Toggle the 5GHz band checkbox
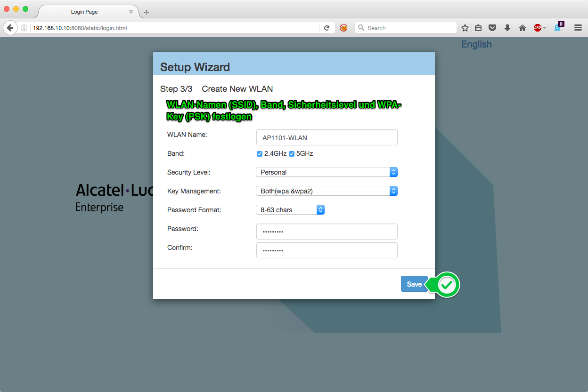Viewport: 588px width, 392px height. [x=292, y=154]
